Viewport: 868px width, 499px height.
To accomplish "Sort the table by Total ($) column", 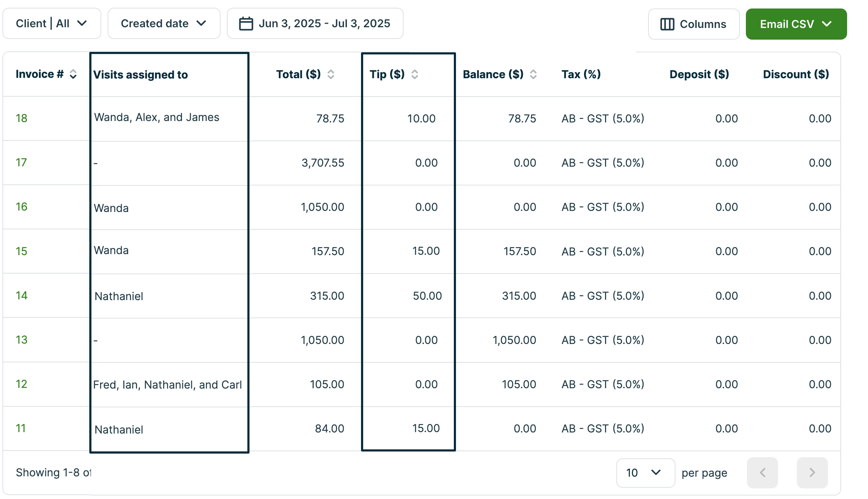I will click(x=331, y=74).
